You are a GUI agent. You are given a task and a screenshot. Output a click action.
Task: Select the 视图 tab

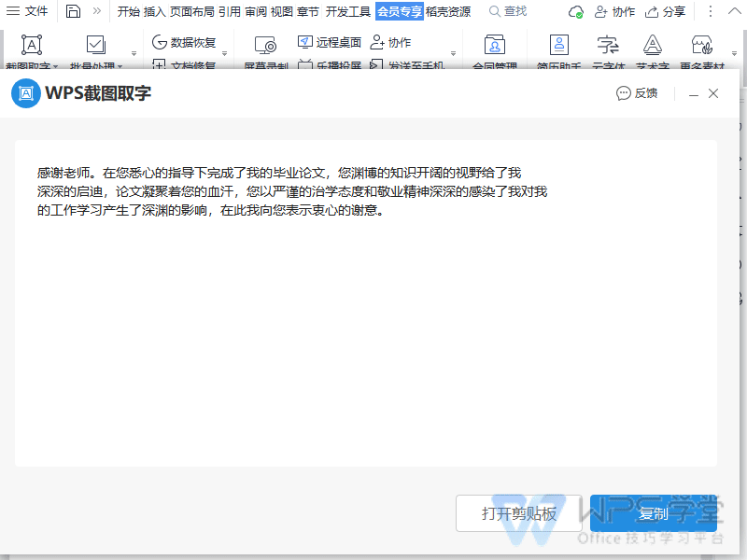(282, 11)
